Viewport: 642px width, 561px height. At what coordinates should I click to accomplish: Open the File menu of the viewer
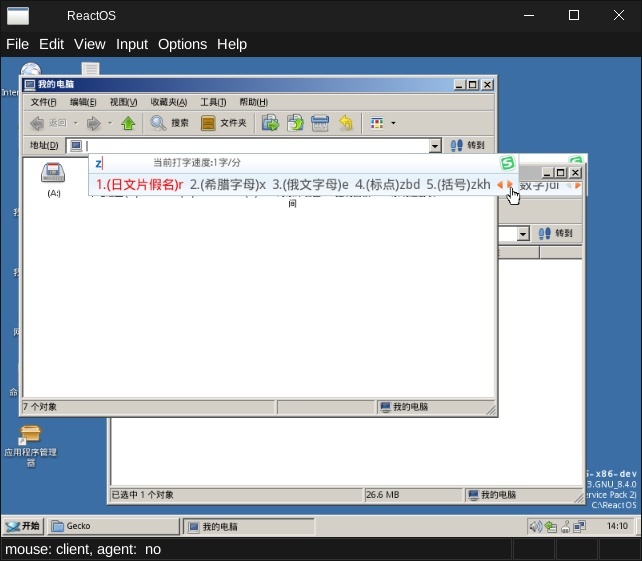(17, 44)
